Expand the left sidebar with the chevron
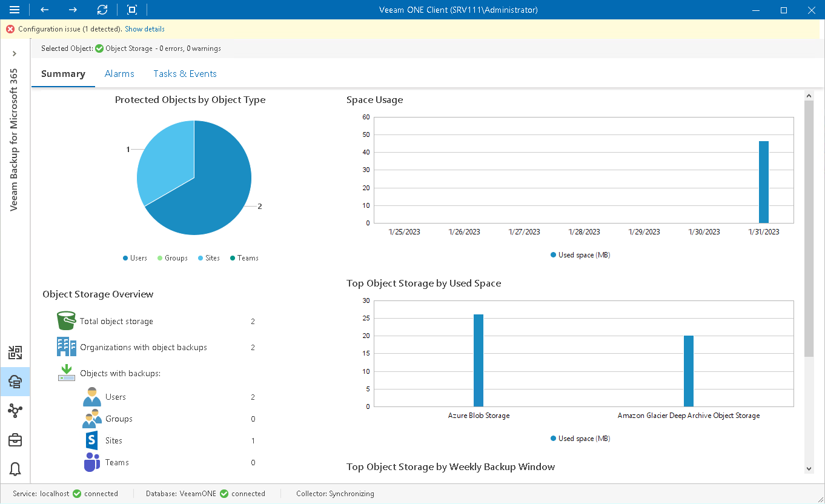The height and width of the screenshot is (504, 825). 15,54
